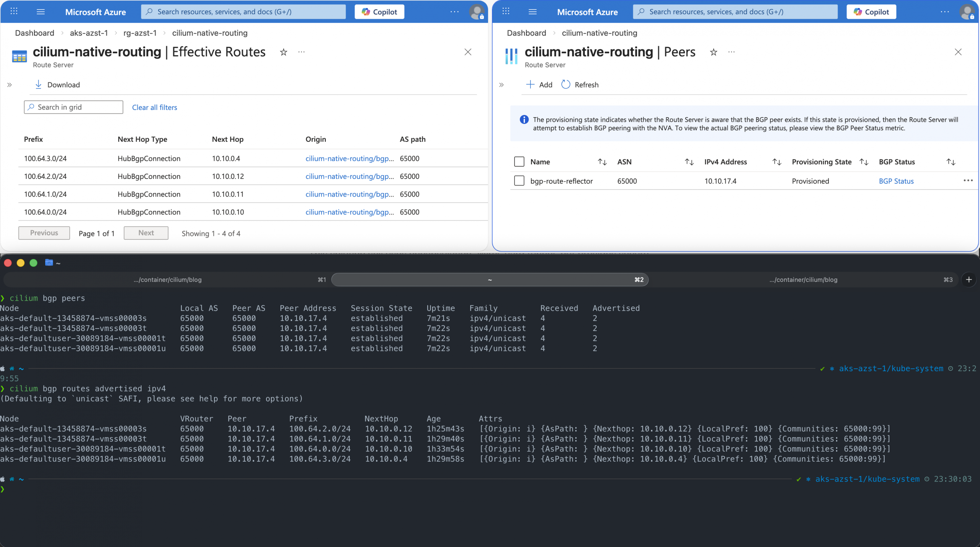Open the row options ellipsis for bgp-route-reflector
The image size is (980, 547).
[968, 180]
